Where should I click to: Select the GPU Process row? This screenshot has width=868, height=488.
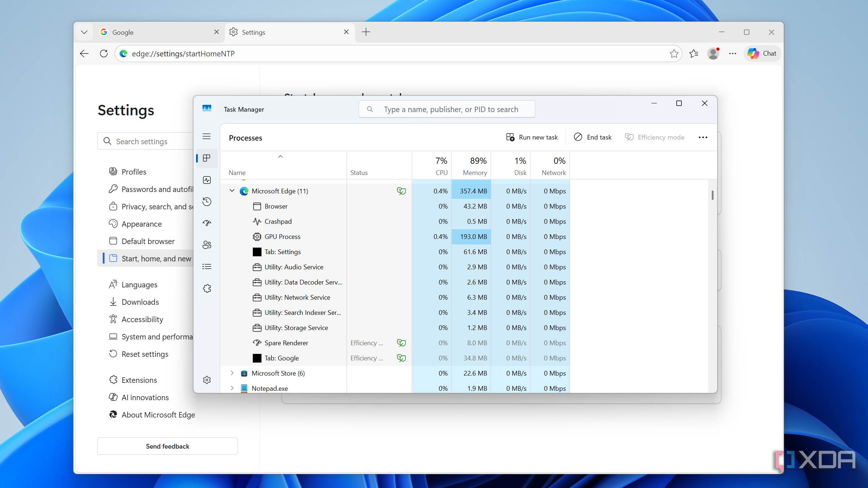[395, 236]
